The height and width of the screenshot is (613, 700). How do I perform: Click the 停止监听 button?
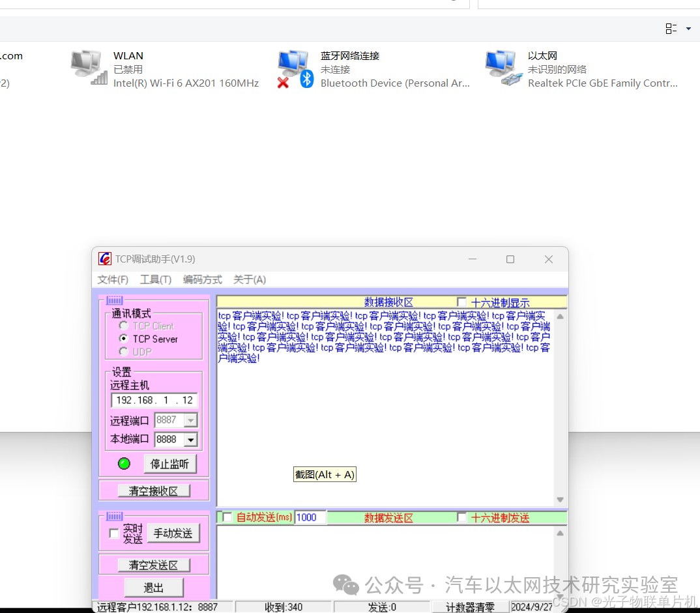pyautogui.click(x=169, y=464)
